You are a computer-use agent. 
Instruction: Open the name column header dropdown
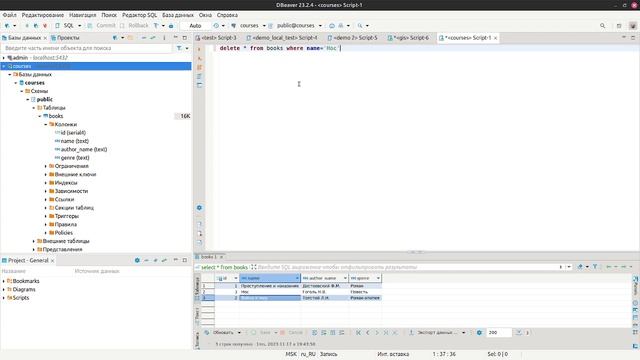click(297, 278)
